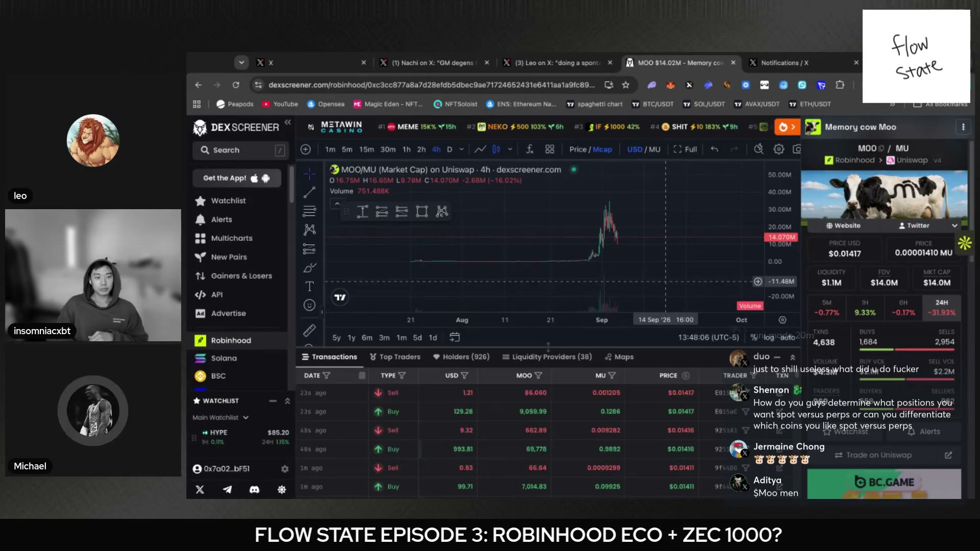This screenshot has height=551, width=980.
Task: Open the go-to-date calendar icon
Action: click(x=455, y=337)
